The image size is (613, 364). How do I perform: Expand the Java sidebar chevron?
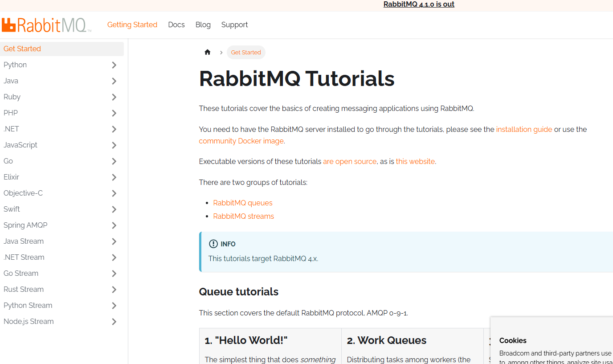pyautogui.click(x=114, y=81)
